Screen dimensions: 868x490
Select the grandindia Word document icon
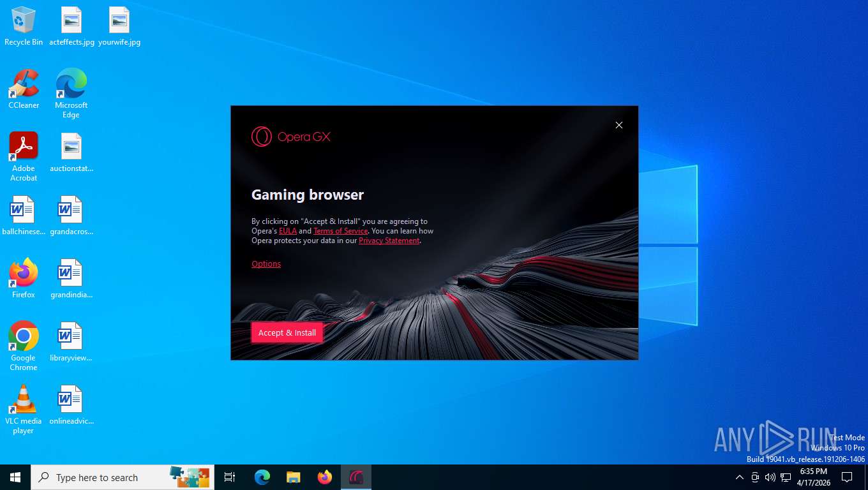(x=71, y=279)
